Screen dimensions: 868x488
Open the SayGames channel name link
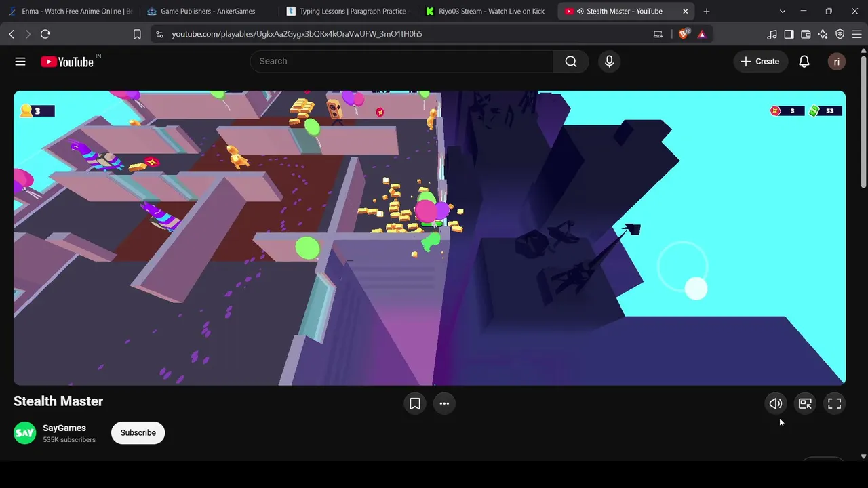tap(64, 428)
